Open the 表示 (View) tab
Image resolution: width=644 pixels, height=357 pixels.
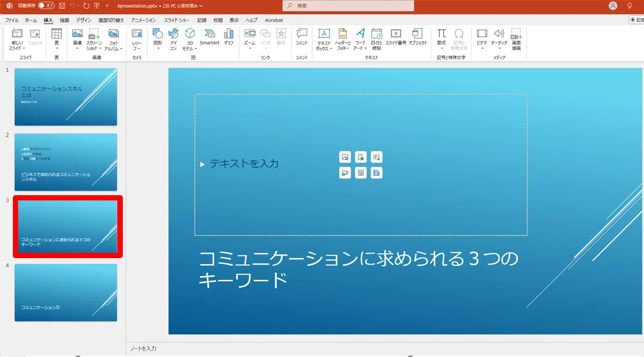[x=234, y=20]
